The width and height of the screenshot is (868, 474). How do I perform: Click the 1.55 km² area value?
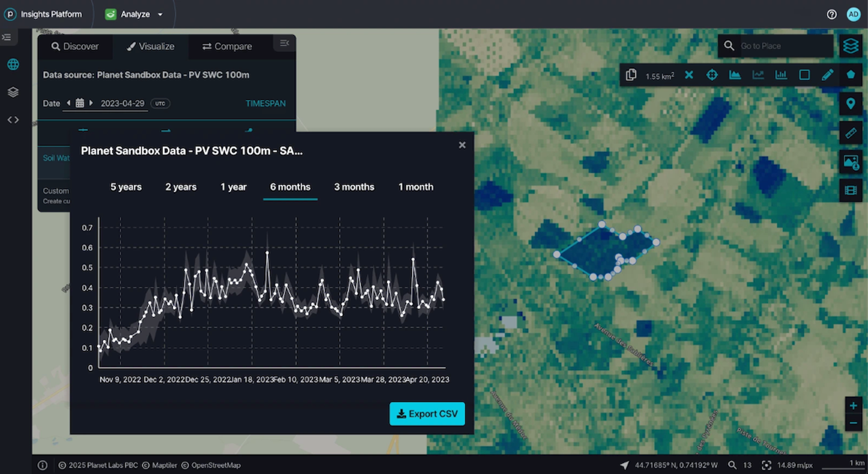[660, 75]
